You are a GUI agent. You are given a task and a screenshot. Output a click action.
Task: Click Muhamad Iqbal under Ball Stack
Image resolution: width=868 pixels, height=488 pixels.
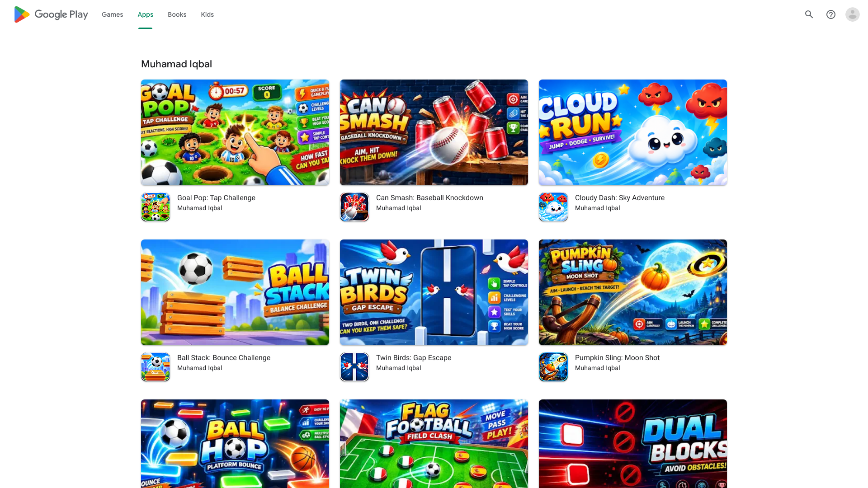coord(200,368)
